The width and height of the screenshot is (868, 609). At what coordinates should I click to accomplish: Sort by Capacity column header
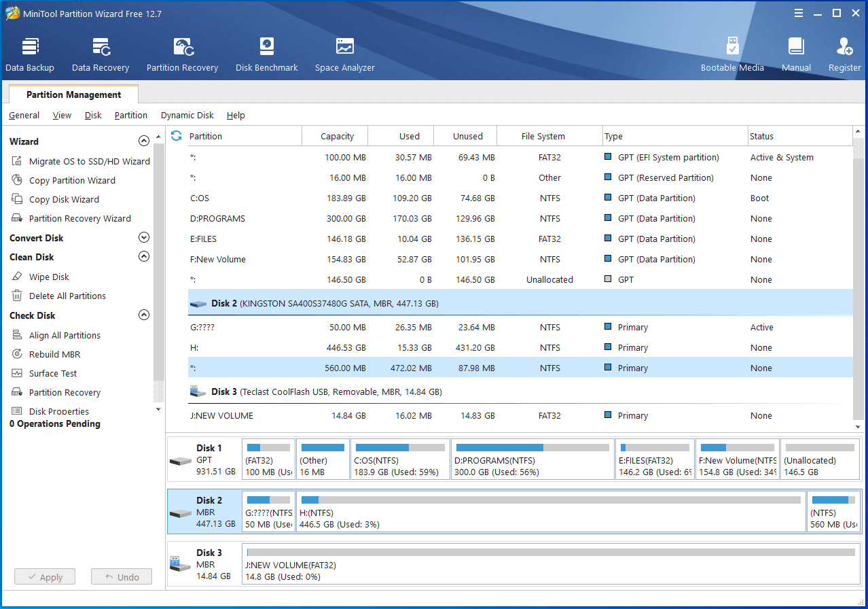(x=335, y=136)
